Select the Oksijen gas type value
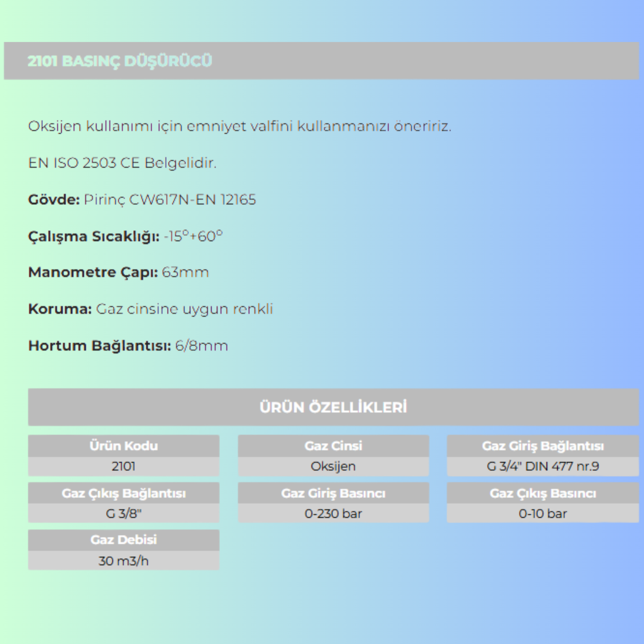This screenshot has width=644, height=644. (x=333, y=466)
